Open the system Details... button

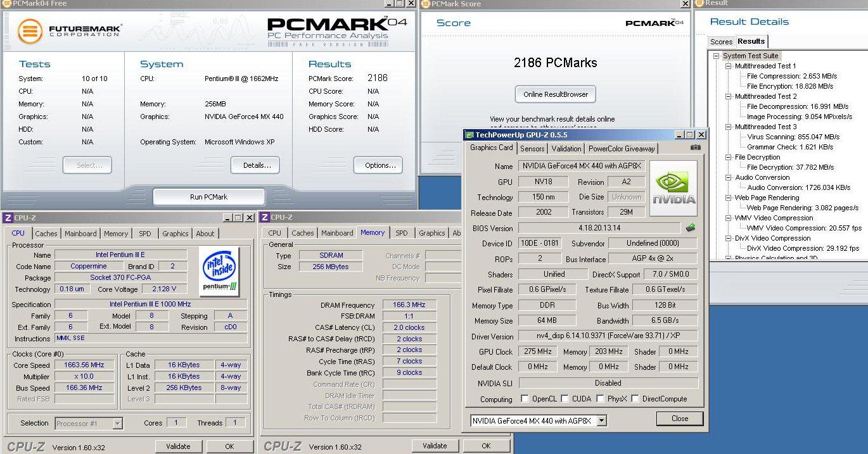coord(257,165)
